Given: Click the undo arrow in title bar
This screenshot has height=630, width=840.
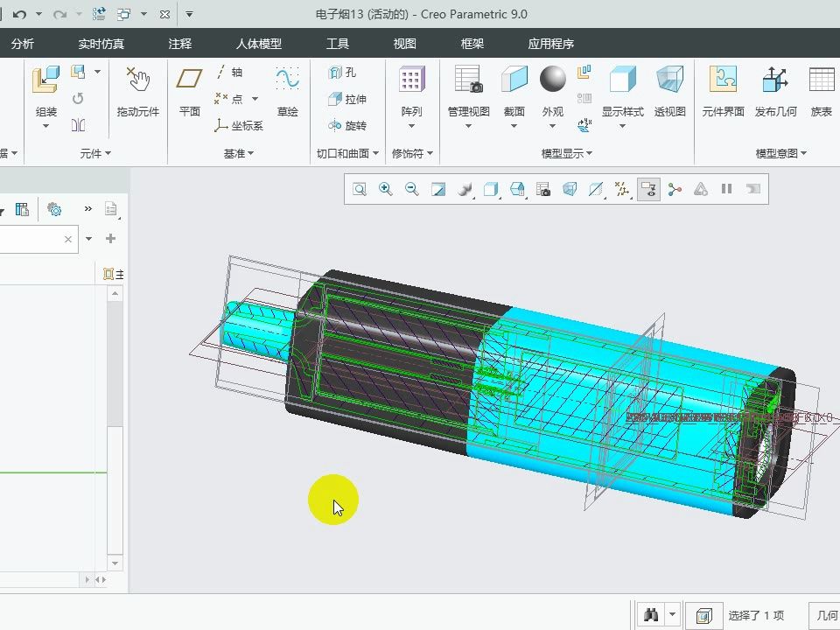Looking at the screenshot, I should [x=19, y=14].
